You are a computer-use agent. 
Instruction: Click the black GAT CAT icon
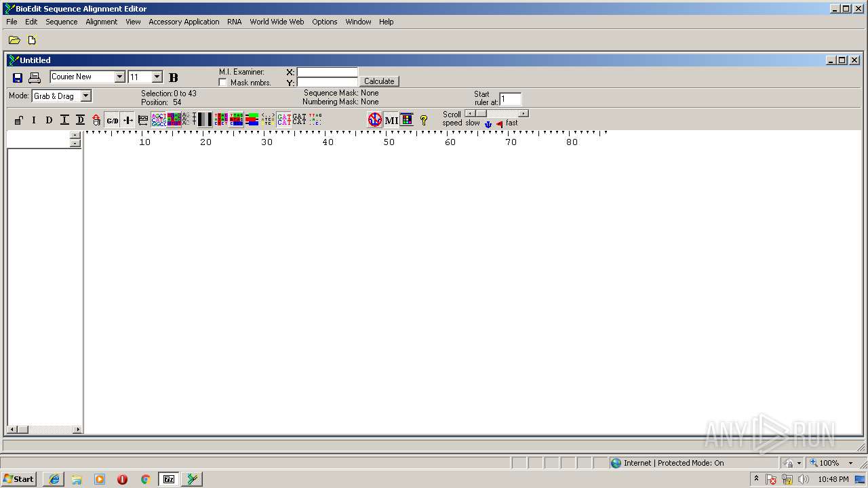coord(299,120)
